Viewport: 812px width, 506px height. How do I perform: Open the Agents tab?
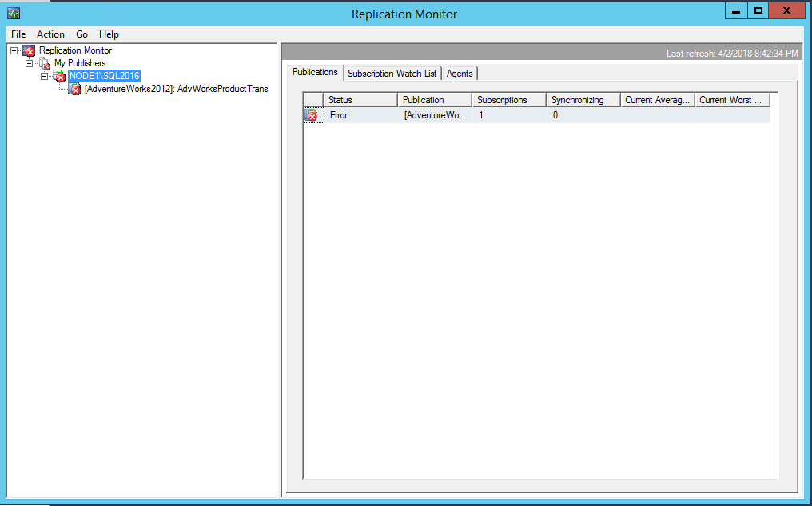[x=460, y=73]
